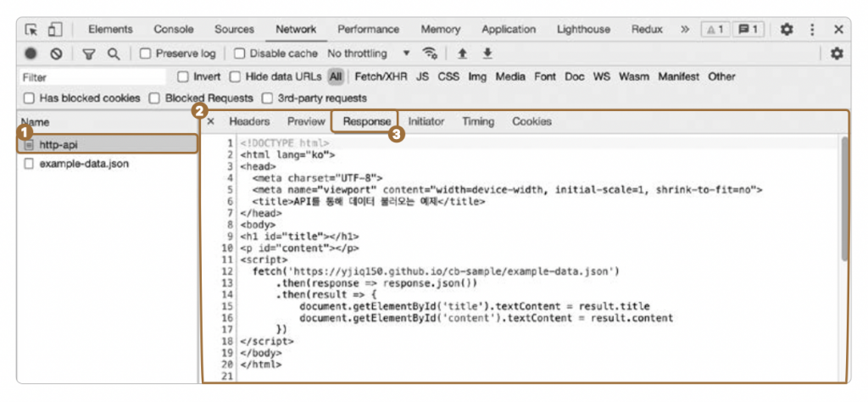The image size is (868, 402).
Task: Open the Performance tab
Action: pyautogui.click(x=368, y=30)
